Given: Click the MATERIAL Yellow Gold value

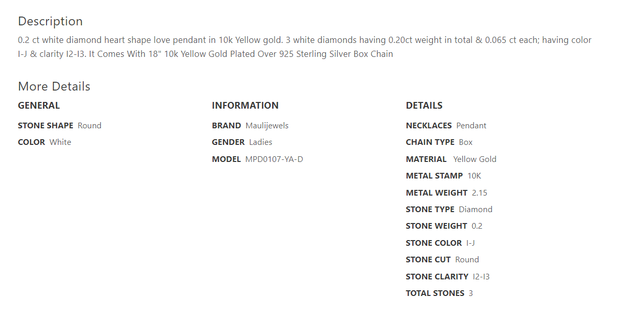Looking at the screenshot, I should click(x=475, y=159).
